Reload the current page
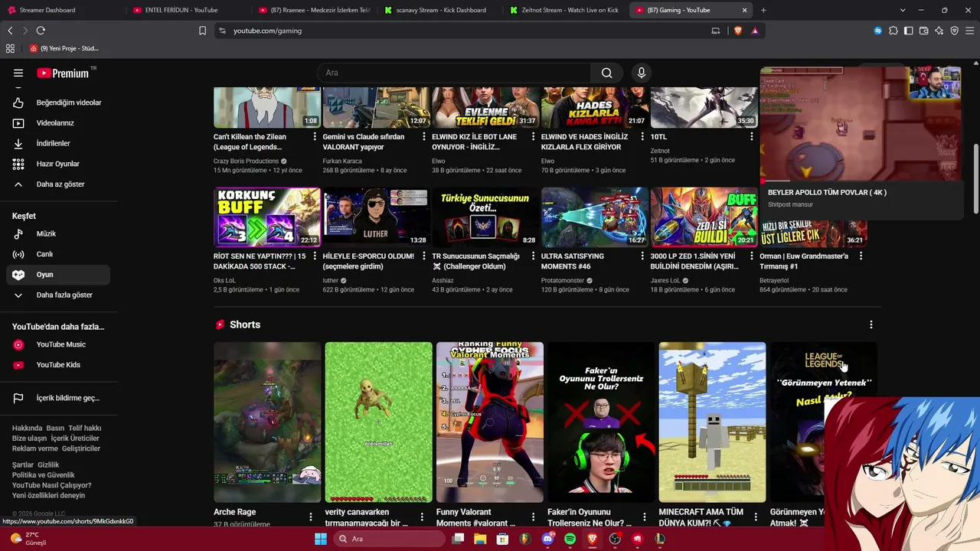 41,31
